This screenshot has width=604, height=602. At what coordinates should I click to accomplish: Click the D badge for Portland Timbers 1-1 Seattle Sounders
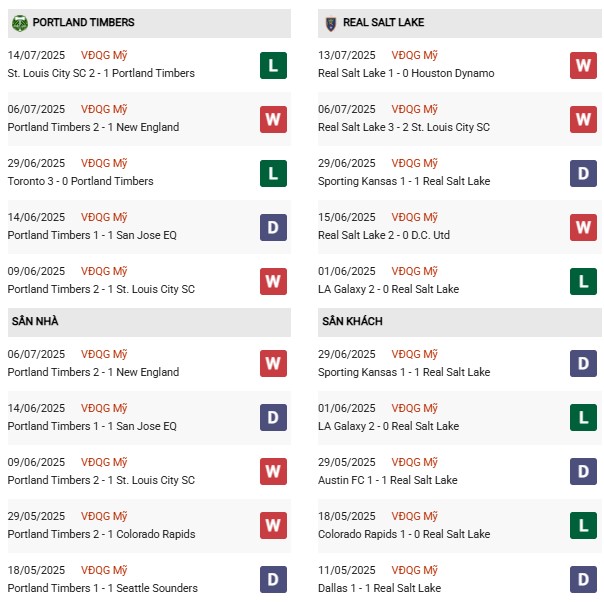(x=273, y=579)
